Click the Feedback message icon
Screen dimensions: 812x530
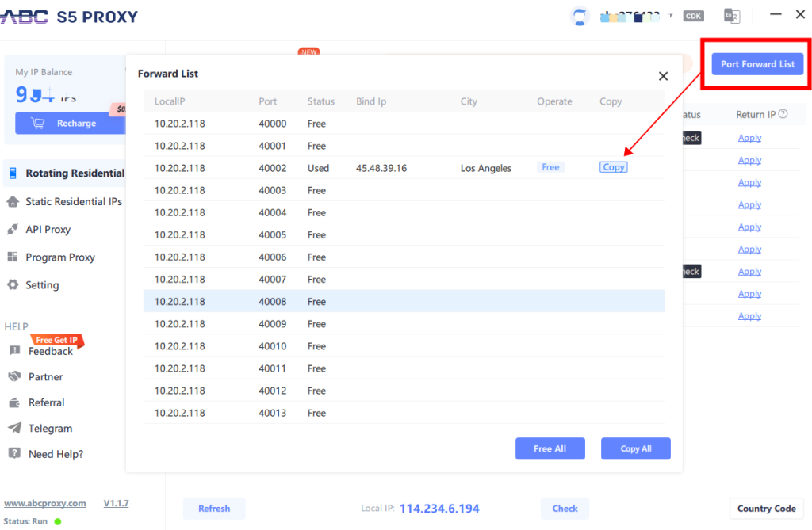(14, 350)
